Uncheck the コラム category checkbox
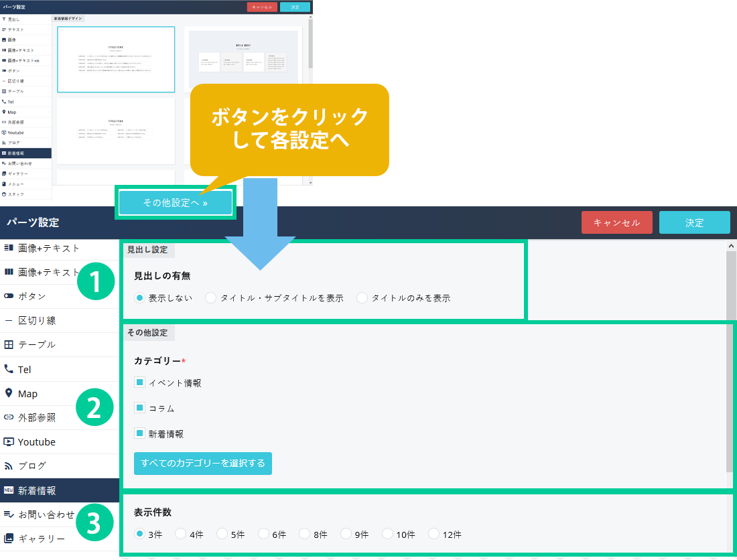737x560 pixels. pos(139,408)
